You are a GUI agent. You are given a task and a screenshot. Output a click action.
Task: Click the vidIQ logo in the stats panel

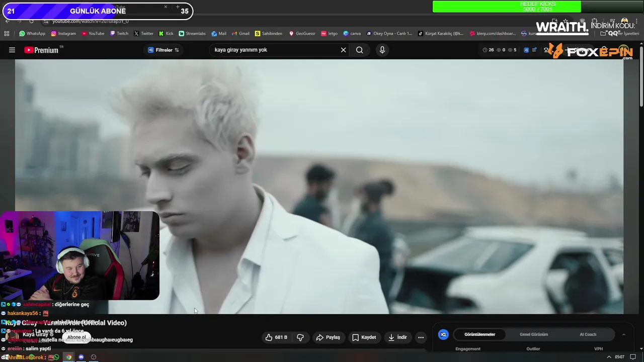point(443,334)
